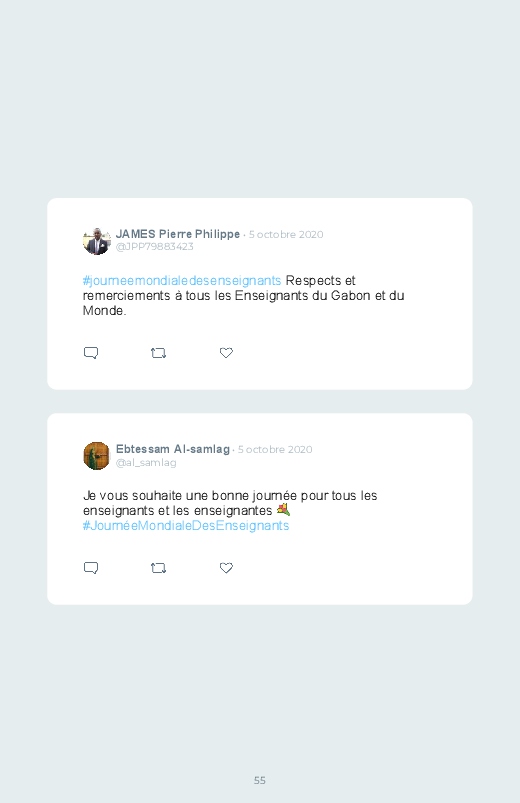
Task: Open the #journeemondialedesenseignants hashtag link
Action: pyautogui.click(x=182, y=281)
